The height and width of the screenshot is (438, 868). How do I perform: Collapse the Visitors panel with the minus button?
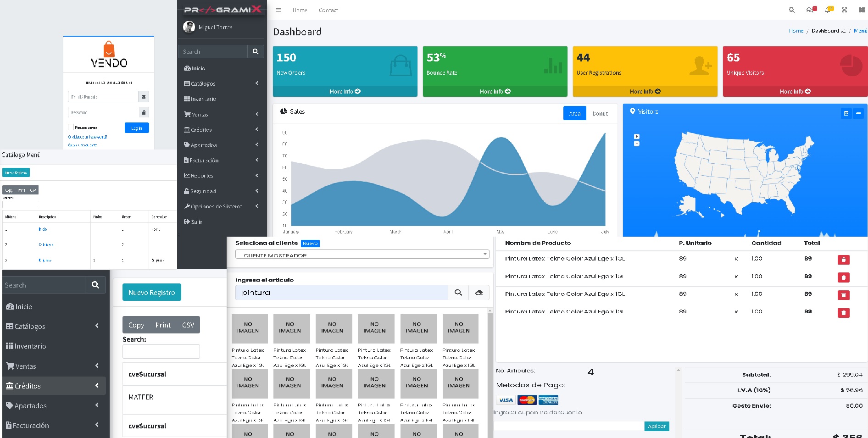tap(858, 113)
